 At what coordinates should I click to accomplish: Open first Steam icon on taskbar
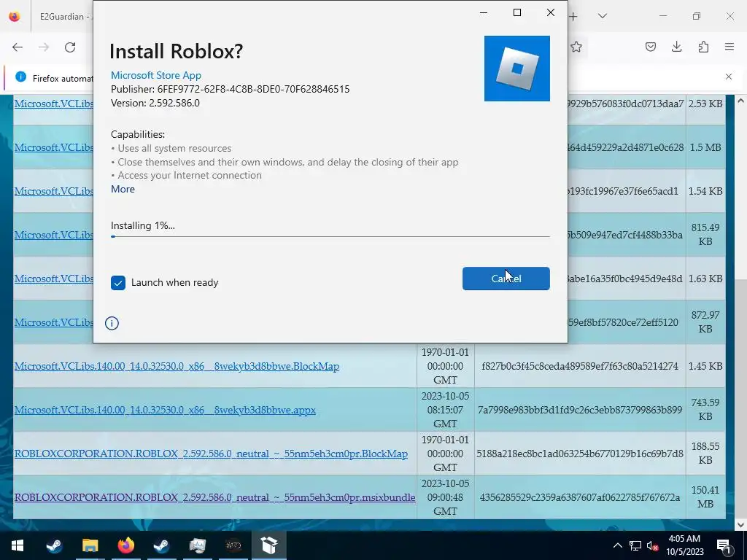point(54,545)
